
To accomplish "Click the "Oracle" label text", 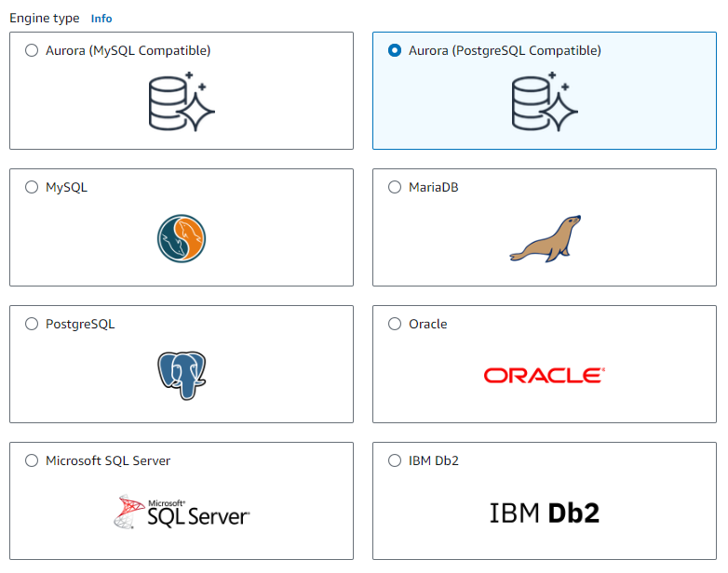I will 428,324.
